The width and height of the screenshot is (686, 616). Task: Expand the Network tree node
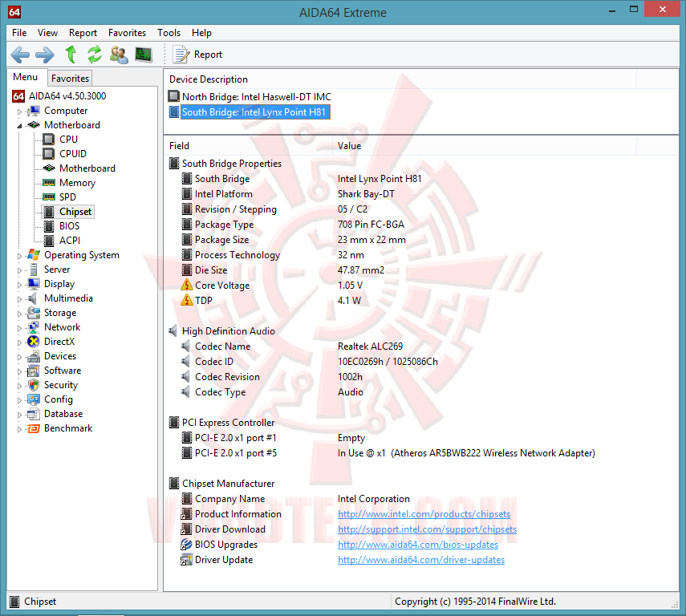coord(19,328)
